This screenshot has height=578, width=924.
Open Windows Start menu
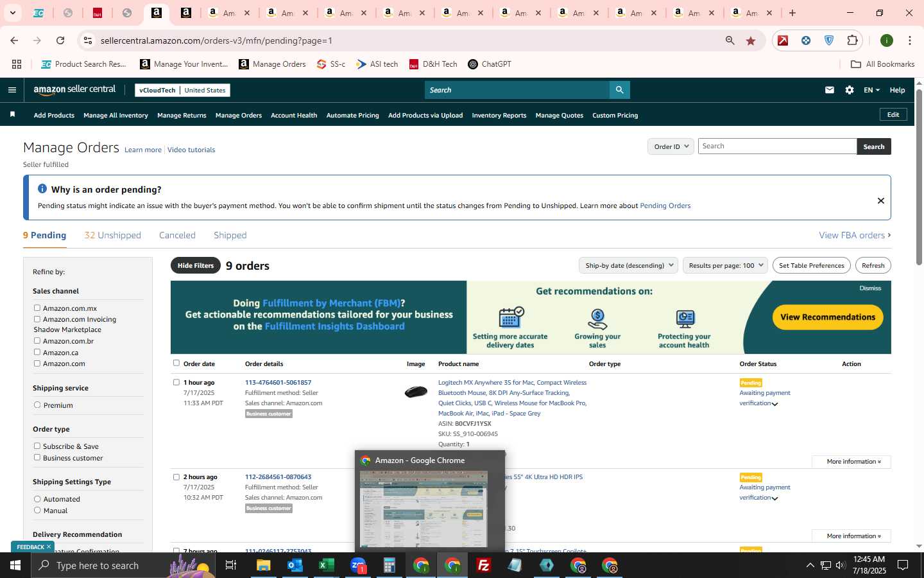coord(15,565)
